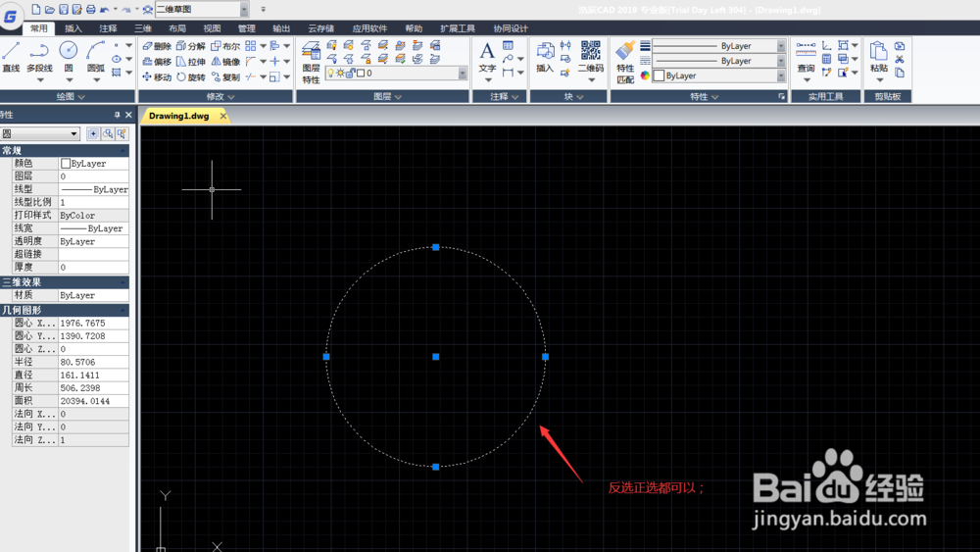Click the 镜像 (Mirror) tool
980x552 pixels.
pos(225,61)
